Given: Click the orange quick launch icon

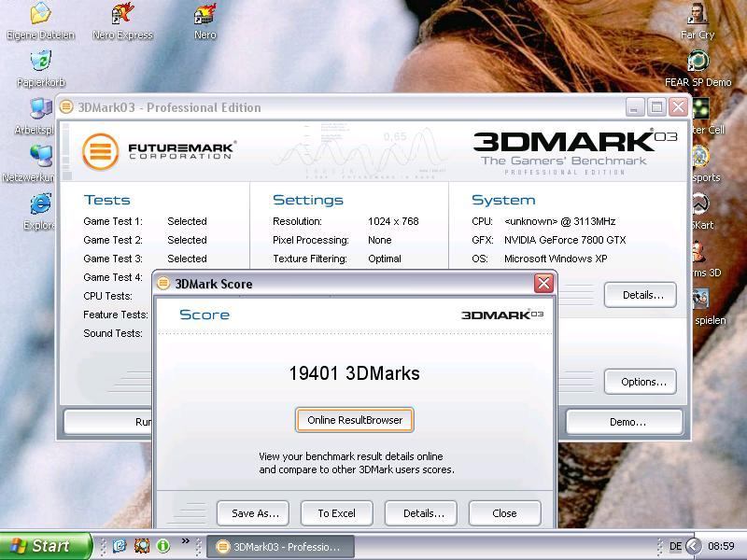Looking at the screenshot, I should (142, 546).
